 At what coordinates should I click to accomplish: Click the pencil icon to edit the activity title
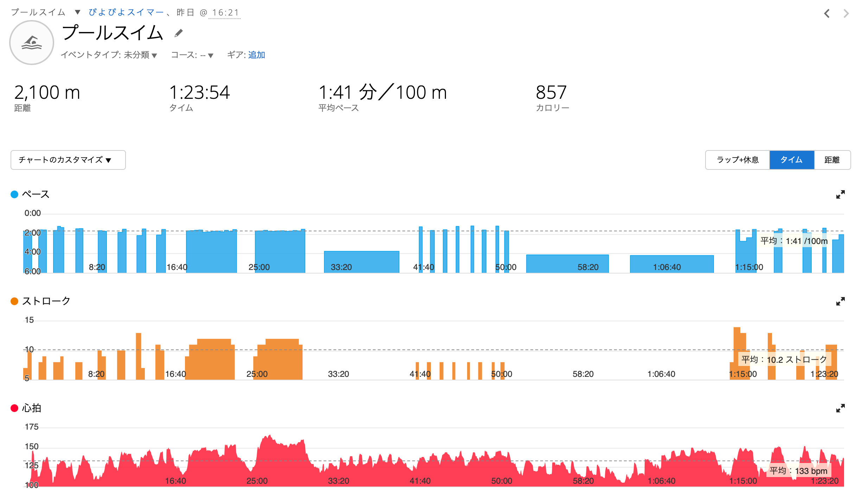[179, 33]
